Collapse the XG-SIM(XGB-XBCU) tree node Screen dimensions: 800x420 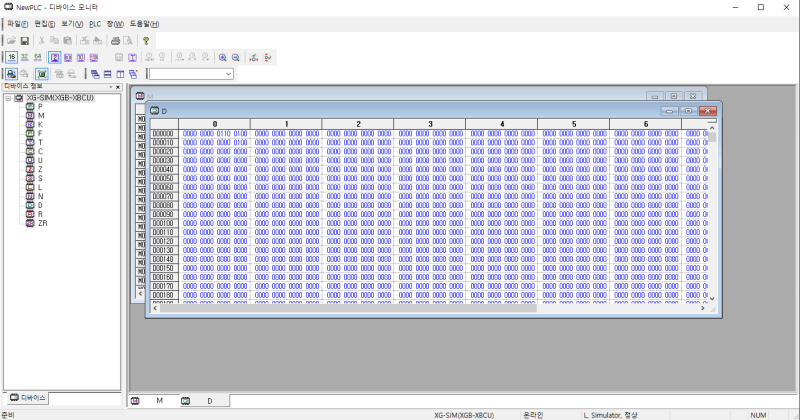(8, 98)
